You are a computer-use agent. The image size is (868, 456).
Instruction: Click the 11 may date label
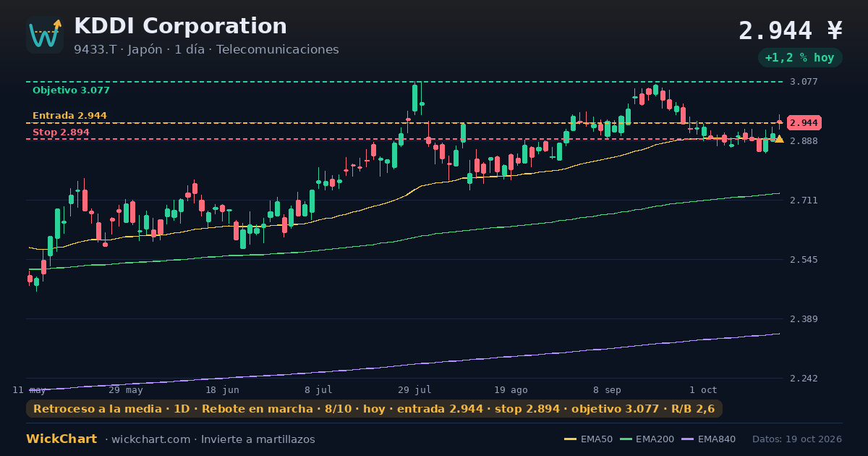[x=30, y=390]
